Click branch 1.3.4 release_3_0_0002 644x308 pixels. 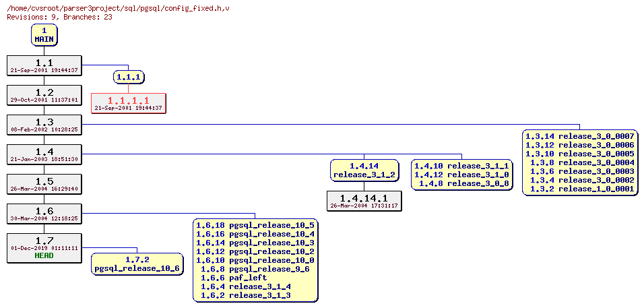click(x=582, y=180)
